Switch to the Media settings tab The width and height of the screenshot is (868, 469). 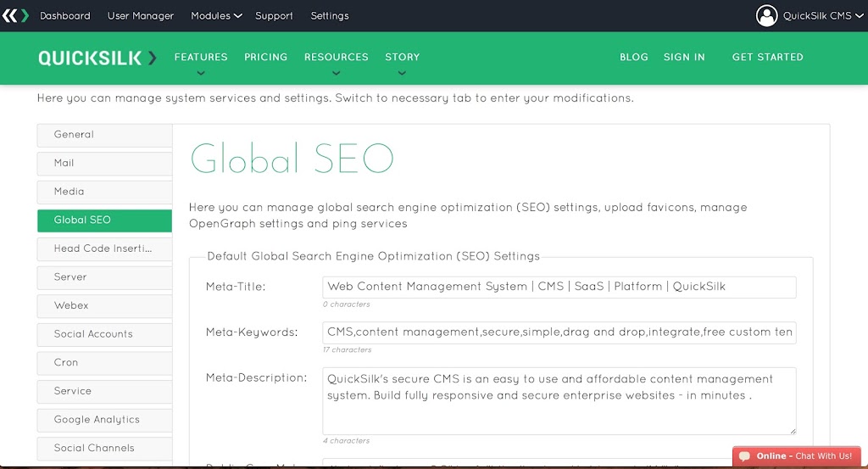pos(104,193)
